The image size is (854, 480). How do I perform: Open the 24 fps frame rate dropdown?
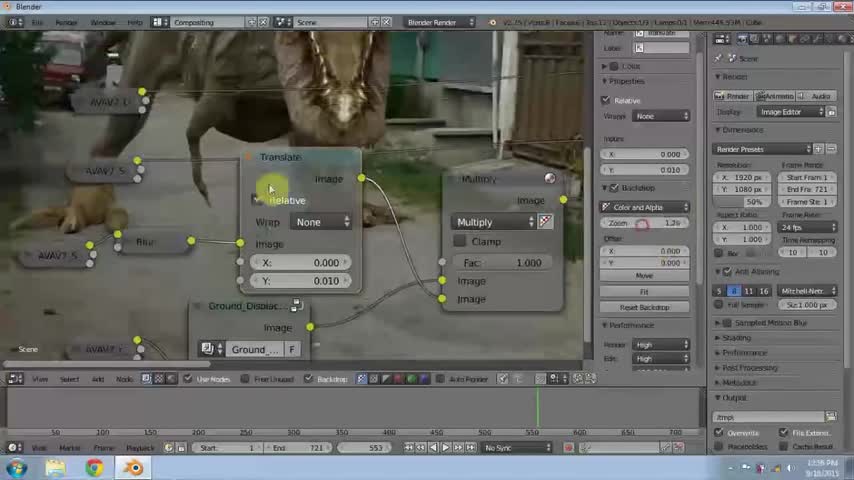coord(807,227)
